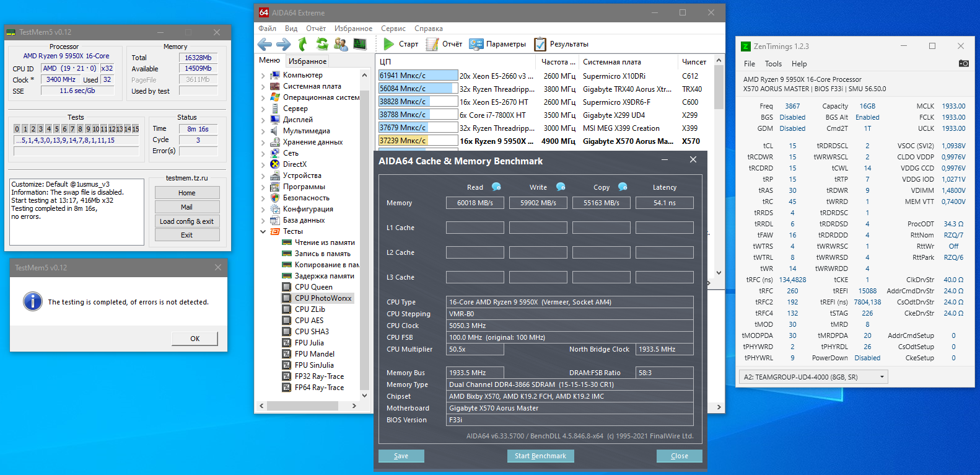Click the ЦП column header
The width and height of the screenshot is (980, 475).
tap(455, 62)
